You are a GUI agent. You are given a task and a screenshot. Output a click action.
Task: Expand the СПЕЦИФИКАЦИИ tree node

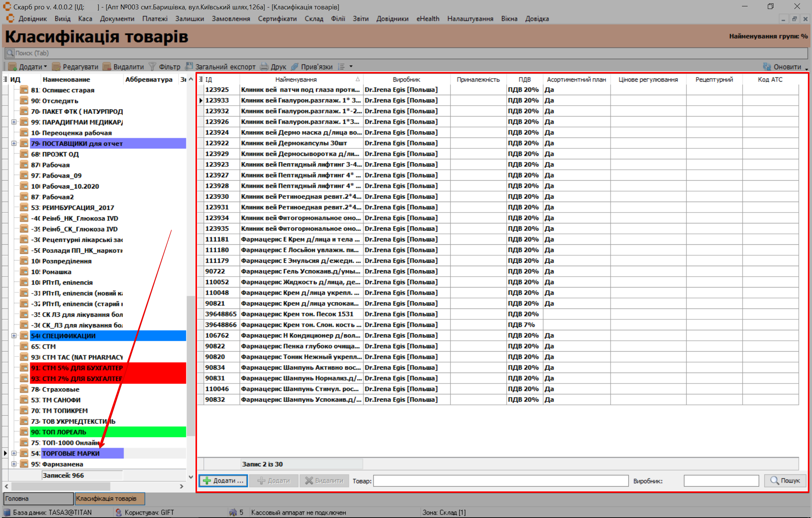(14, 336)
